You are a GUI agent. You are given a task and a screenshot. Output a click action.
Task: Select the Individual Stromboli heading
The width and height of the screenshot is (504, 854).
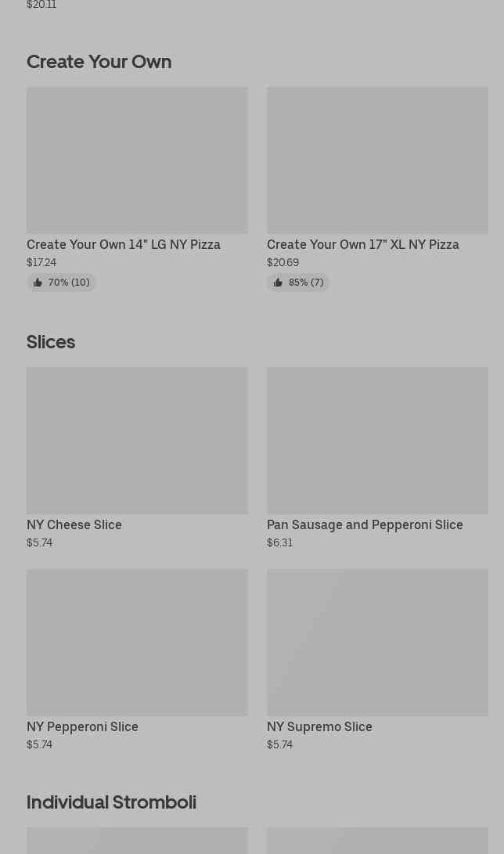111,802
